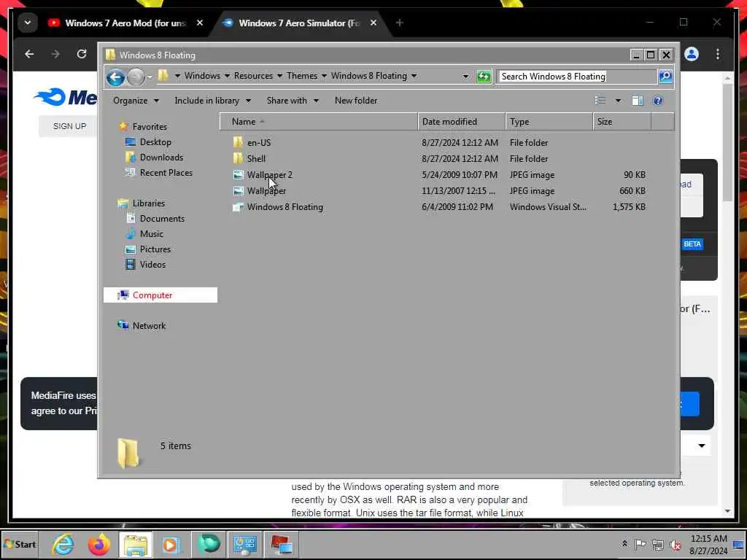The width and height of the screenshot is (747, 560).
Task: Click the network tray icon
Action: (658, 544)
